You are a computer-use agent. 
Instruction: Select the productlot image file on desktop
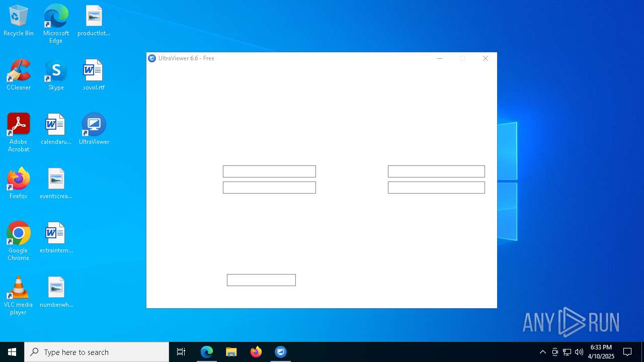94,21
